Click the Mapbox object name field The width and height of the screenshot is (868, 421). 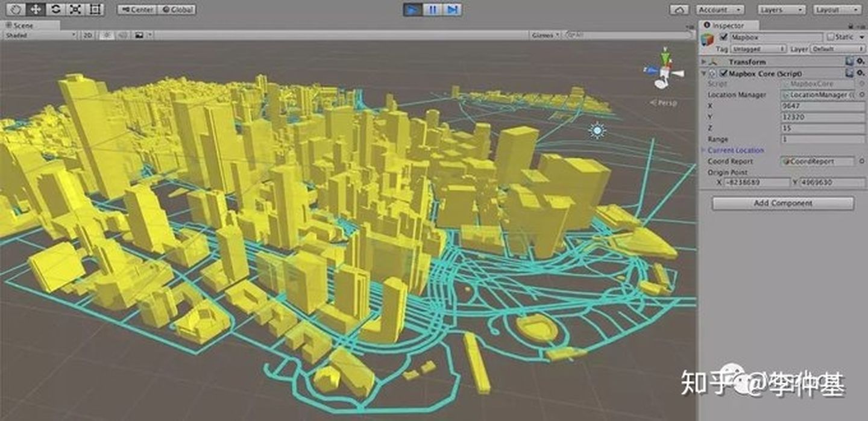[775, 37]
